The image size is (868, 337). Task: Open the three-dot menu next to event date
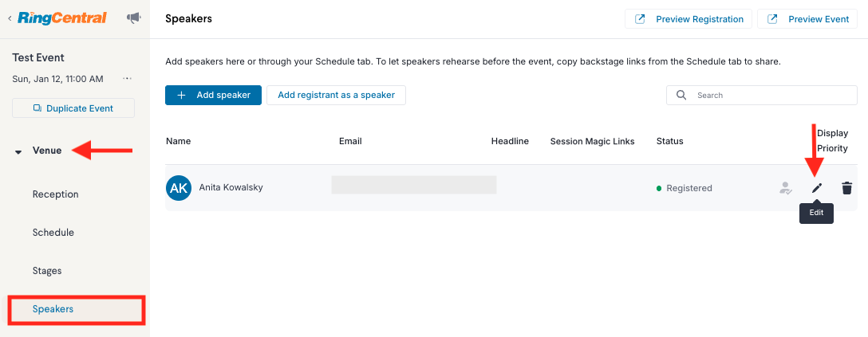tap(128, 79)
